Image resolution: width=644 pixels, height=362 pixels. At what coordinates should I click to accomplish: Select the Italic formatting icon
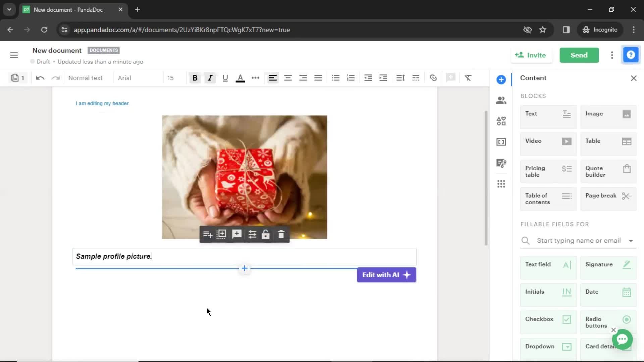(x=210, y=78)
